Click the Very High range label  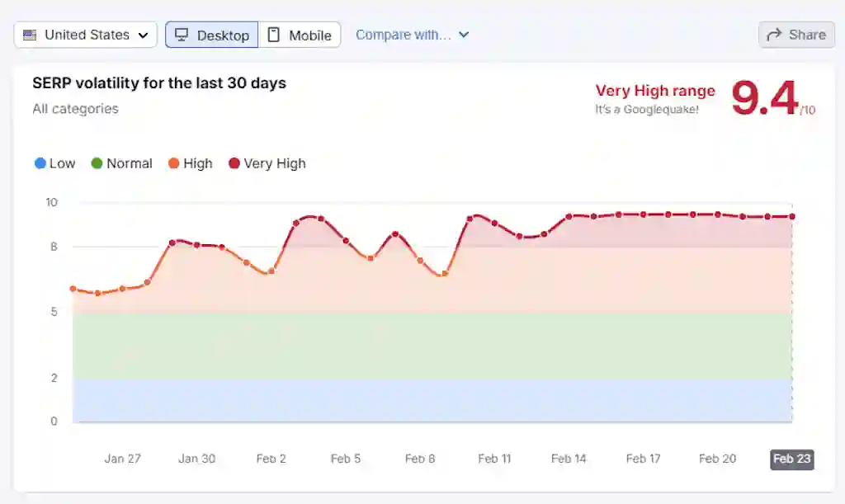pyautogui.click(x=655, y=91)
